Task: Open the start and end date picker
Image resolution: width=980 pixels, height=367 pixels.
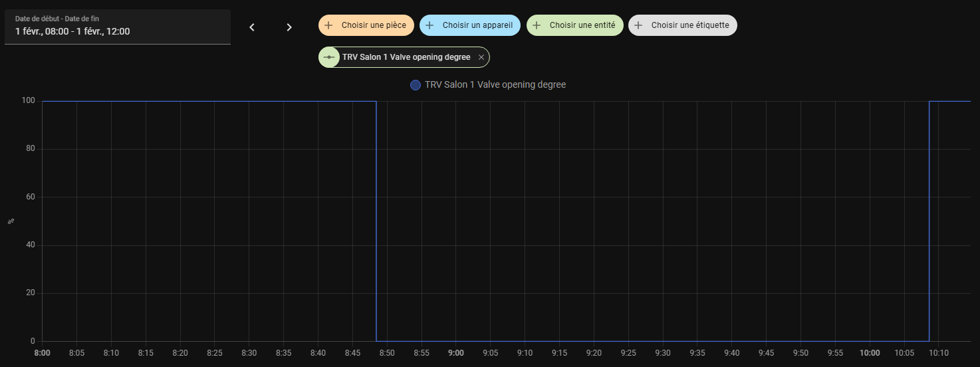Action: 118,27
